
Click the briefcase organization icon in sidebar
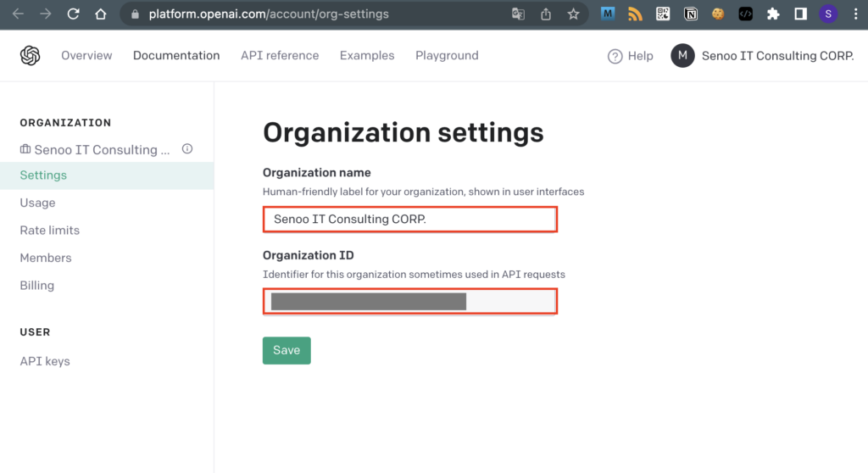(25, 149)
